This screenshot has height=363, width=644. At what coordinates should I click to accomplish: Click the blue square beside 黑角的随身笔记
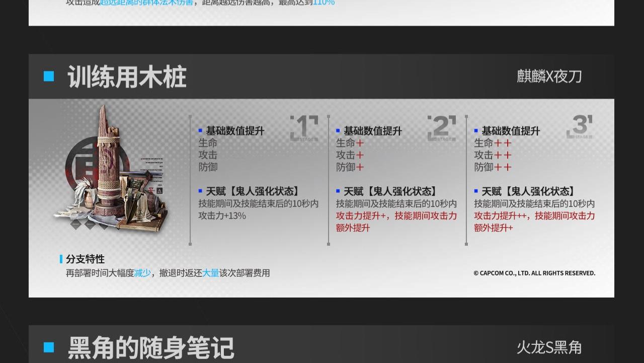click(49, 347)
